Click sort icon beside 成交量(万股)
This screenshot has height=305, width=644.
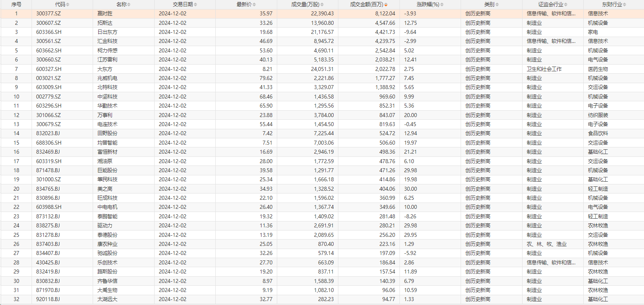tap(322, 5)
